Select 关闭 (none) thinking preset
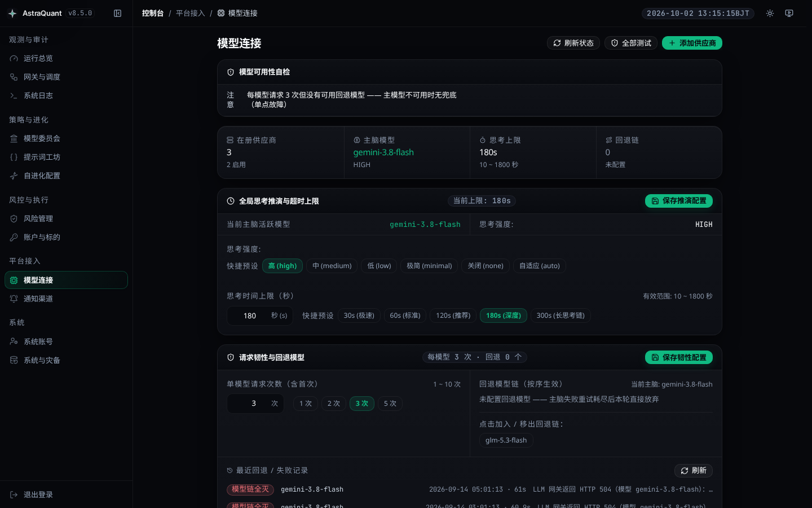This screenshot has height=508, width=812. coord(486,266)
